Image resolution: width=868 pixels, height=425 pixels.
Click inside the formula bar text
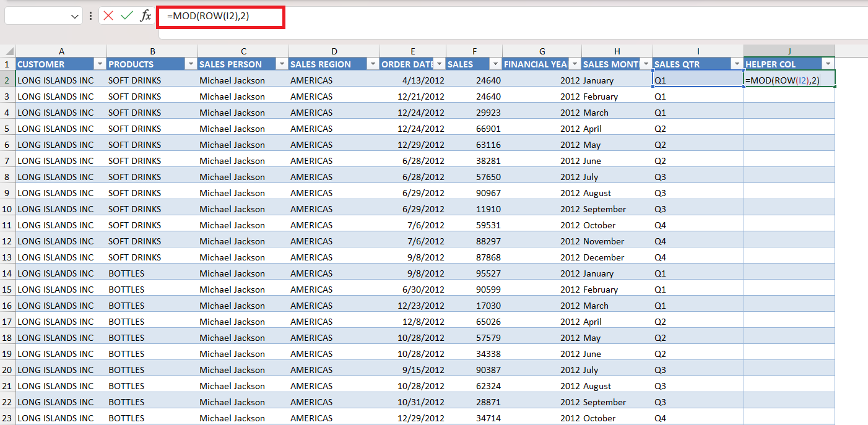(x=207, y=16)
